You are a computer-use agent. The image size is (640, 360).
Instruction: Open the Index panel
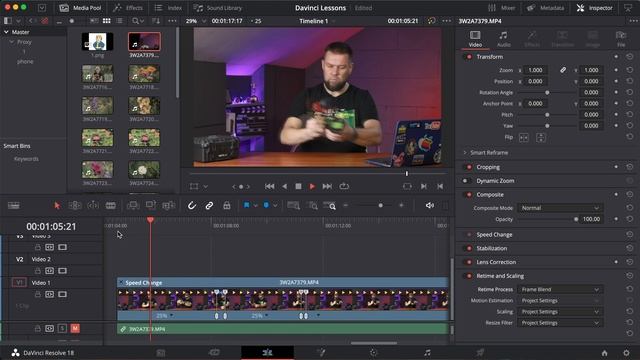[168, 8]
